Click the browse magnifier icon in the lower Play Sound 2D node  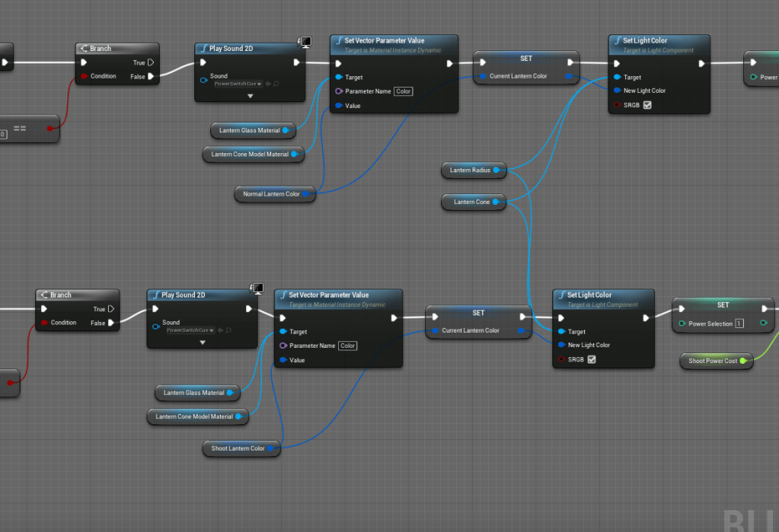point(228,330)
